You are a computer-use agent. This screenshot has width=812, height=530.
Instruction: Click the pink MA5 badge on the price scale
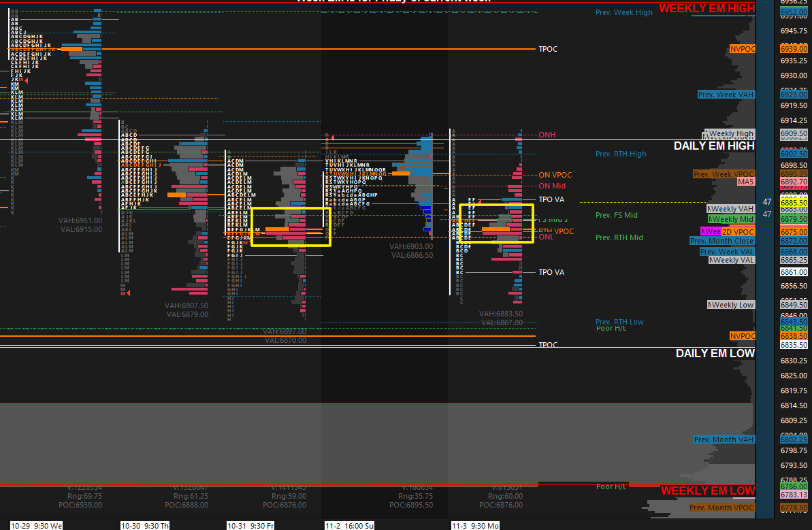click(746, 181)
